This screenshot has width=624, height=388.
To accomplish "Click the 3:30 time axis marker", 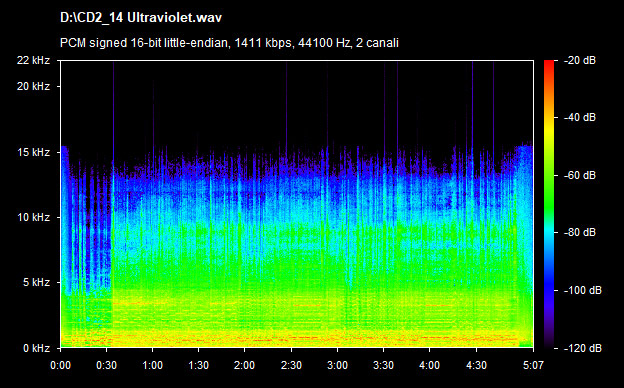I will (x=384, y=365).
